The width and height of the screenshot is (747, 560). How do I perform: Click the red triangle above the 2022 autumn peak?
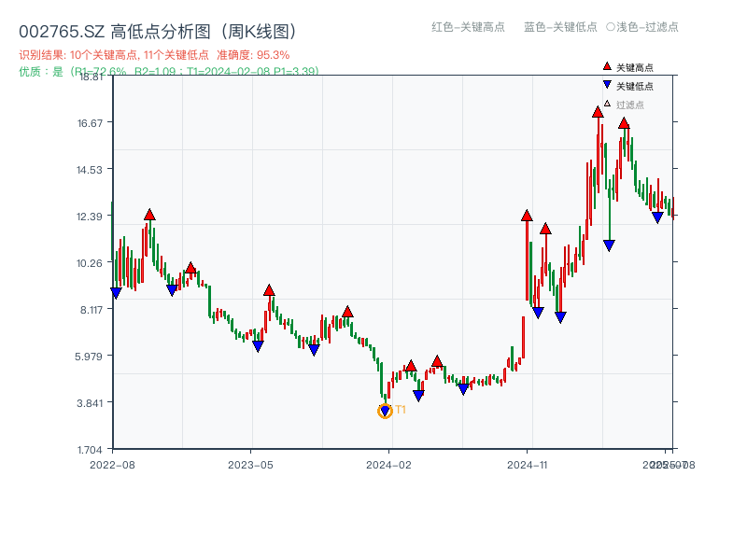point(148,214)
